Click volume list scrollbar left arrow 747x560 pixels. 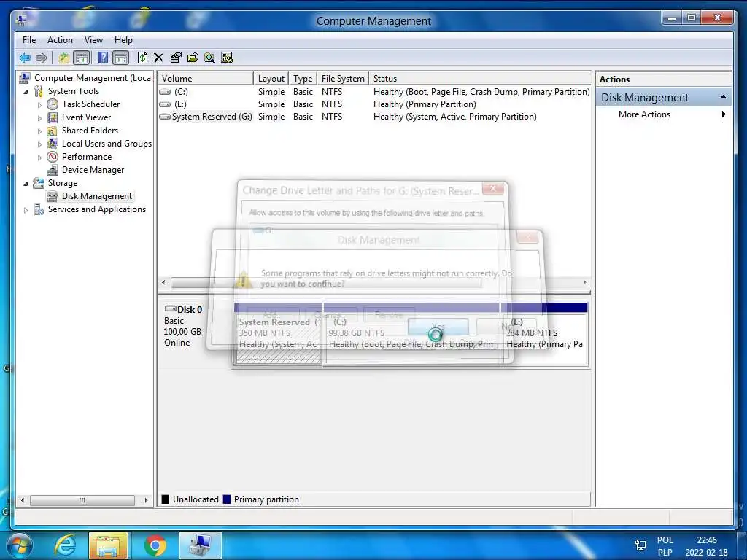(164, 282)
